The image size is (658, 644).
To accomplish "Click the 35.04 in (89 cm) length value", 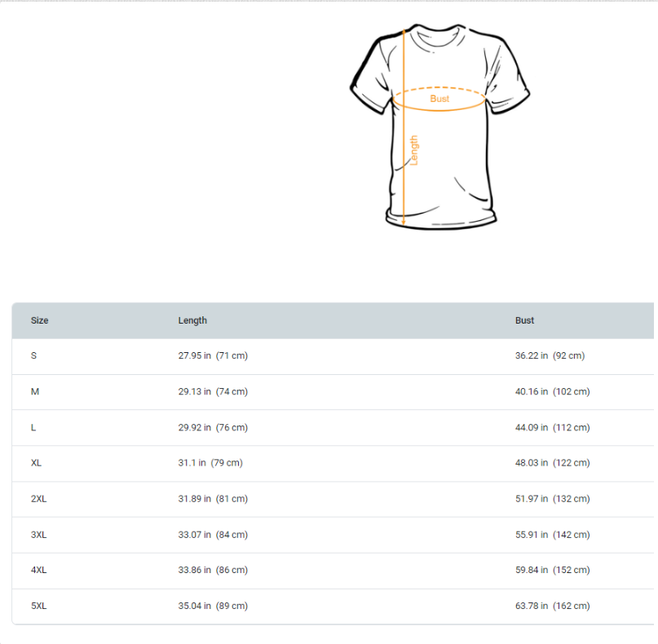I will pyautogui.click(x=213, y=606).
